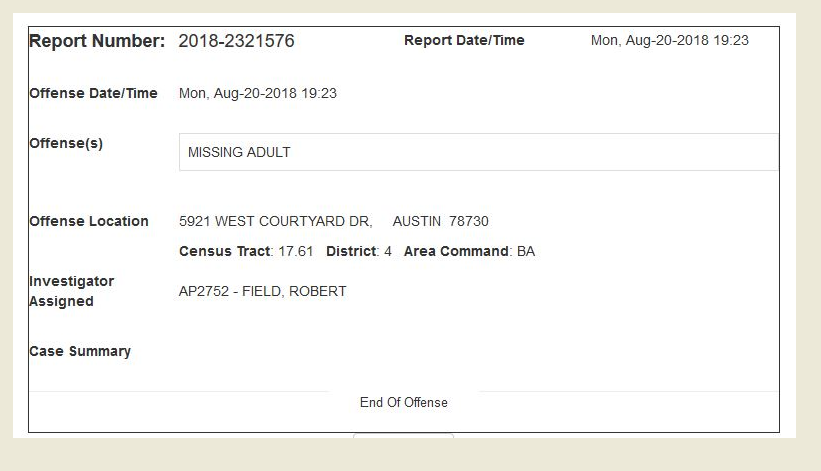
Task: Select the report date Mon, Aug-20-2018 19:23 at top right
Action: (669, 41)
